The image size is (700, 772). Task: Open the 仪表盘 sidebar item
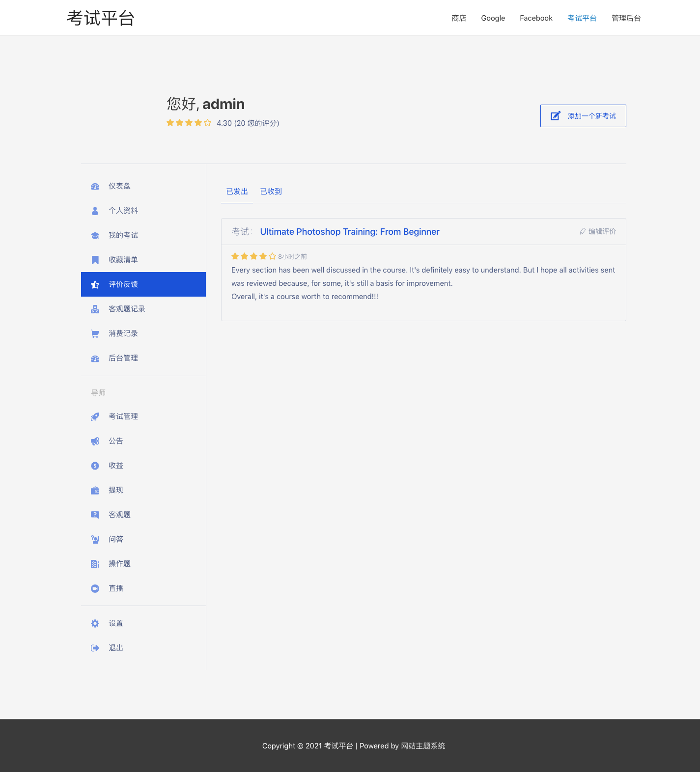point(143,186)
